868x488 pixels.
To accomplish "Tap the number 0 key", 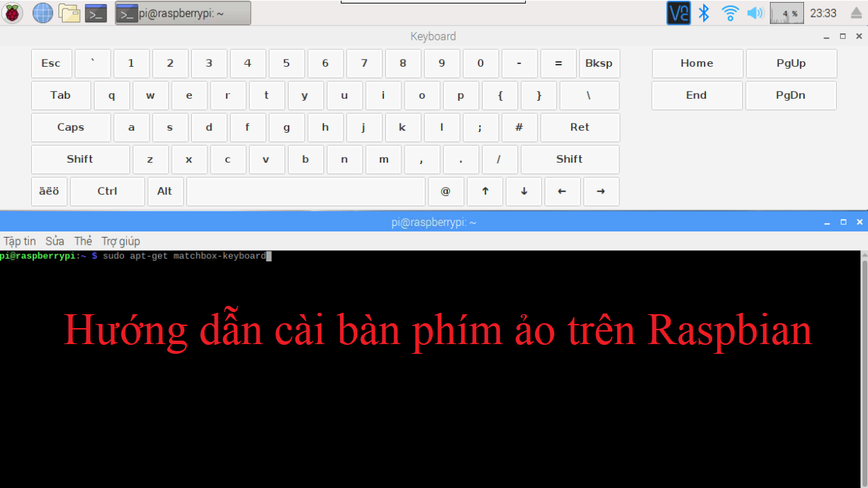I will tap(481, 63).
